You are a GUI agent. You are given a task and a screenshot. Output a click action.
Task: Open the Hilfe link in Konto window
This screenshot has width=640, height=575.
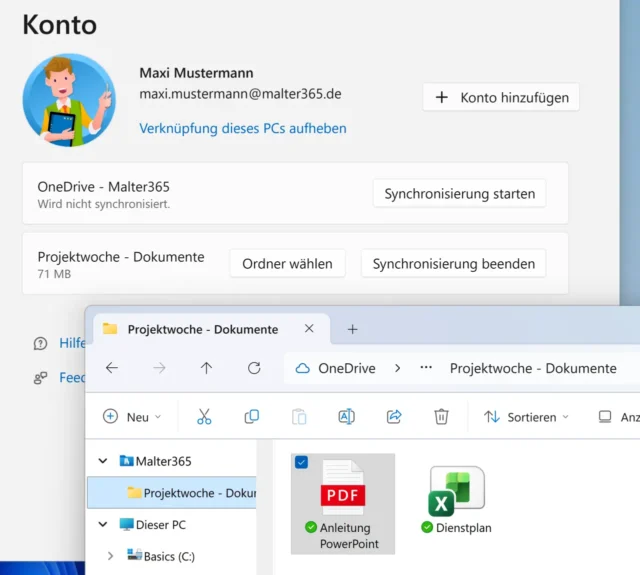pos(72,343)
